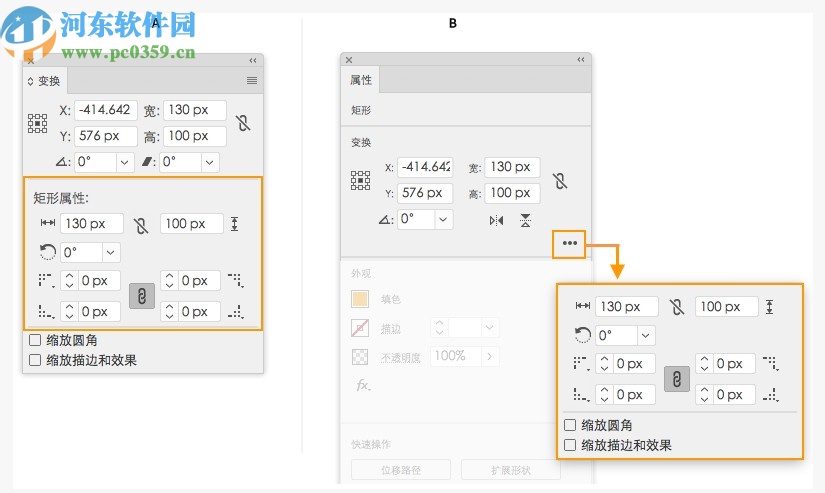The image size is (825, 493).
Task: Click 高 height field in panel A top section
Action: [x=195, y=136]
